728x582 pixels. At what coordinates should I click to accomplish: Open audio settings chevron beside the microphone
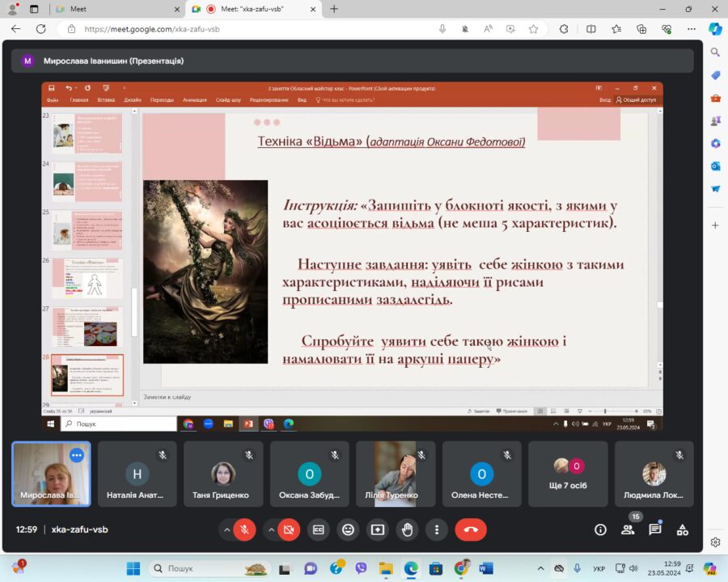(x=226, y=529)
